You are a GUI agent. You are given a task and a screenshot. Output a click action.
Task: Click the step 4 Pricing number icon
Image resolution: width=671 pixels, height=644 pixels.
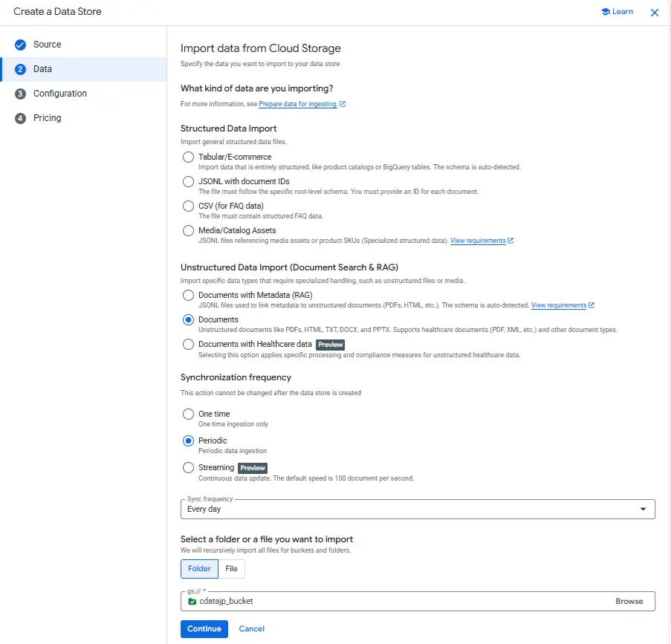click(20, 118)
